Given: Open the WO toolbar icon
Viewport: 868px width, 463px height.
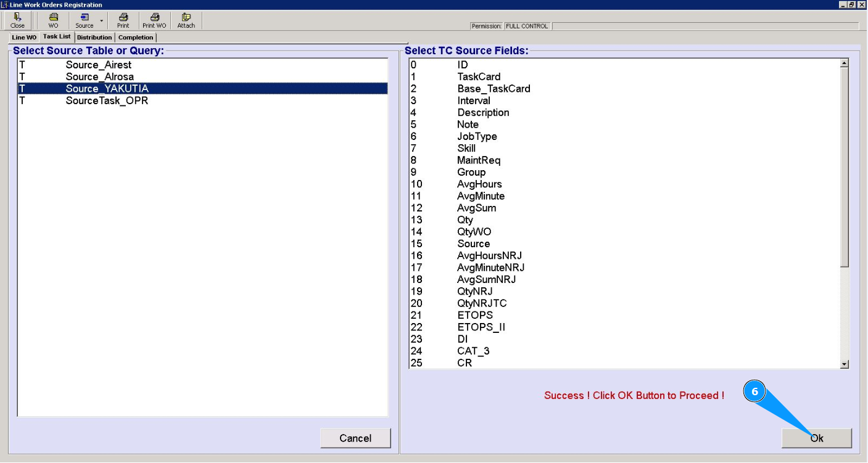Looking at the screenshot, I should click(54, 20).
